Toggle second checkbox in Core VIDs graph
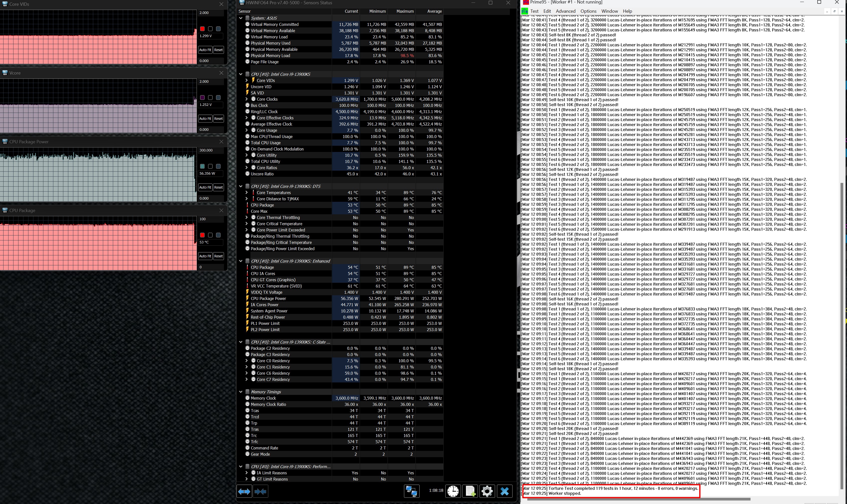 (x=210, y=29)
